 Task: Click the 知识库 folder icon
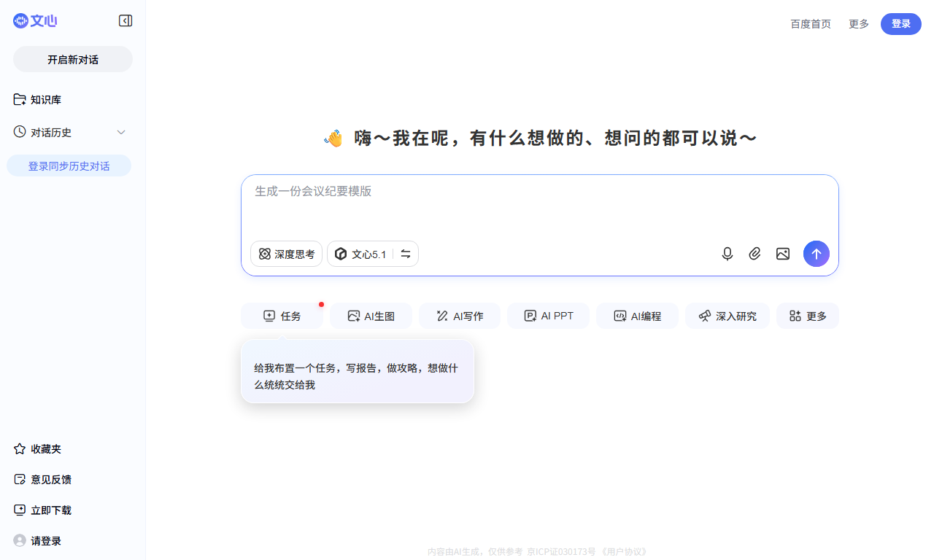[20, 99]
